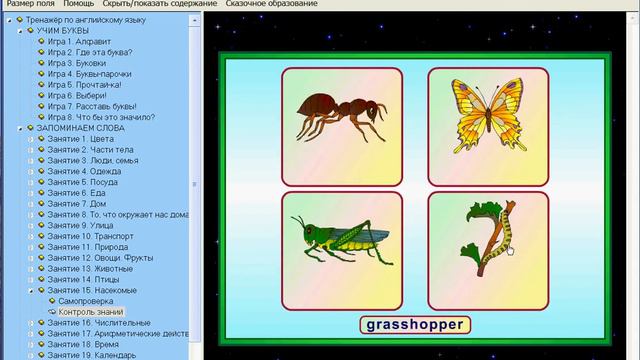Open the Размер поля menu
The height and width of the screenshot is (360, 640).
(31, 4)
